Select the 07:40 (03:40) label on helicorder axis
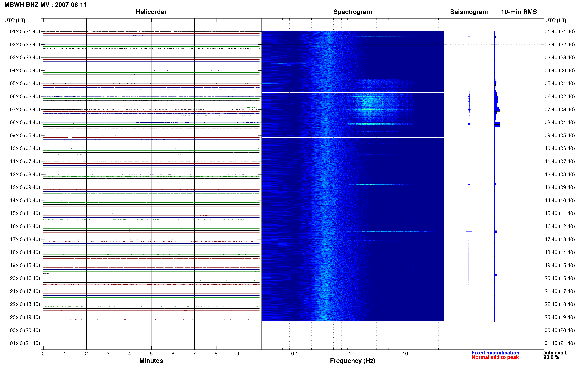588x368 pixels. [x=25, y=109]
